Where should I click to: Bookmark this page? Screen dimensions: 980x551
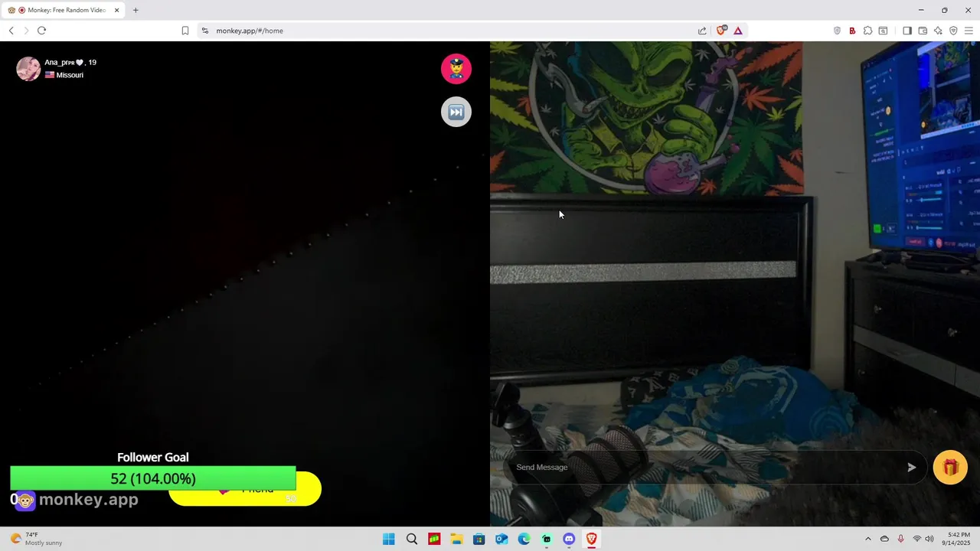185,31
